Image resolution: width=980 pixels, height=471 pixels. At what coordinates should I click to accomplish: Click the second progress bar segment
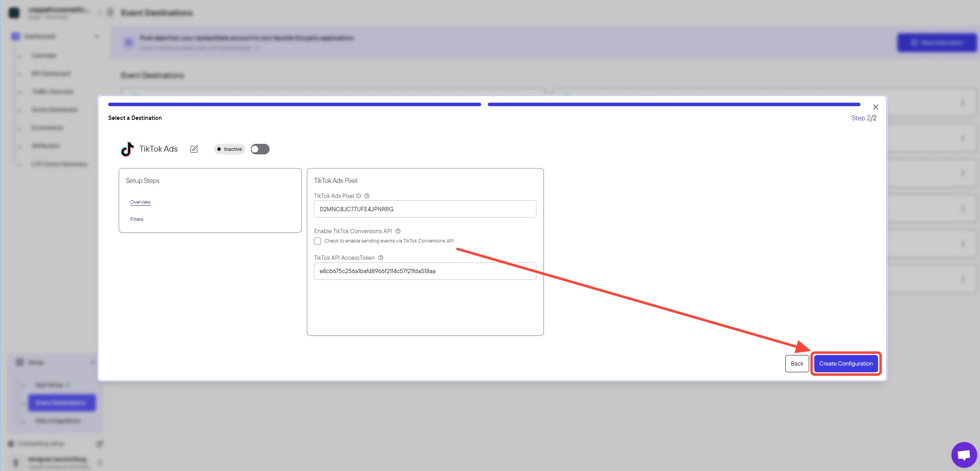tap(674, 105)
